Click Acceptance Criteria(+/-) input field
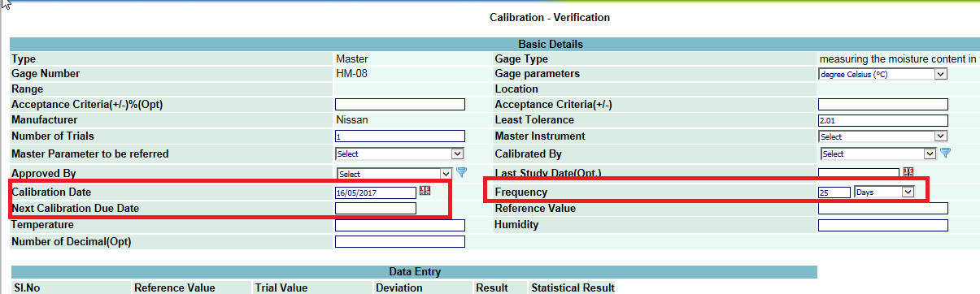980x294 pixels. [x=883, y=104]
